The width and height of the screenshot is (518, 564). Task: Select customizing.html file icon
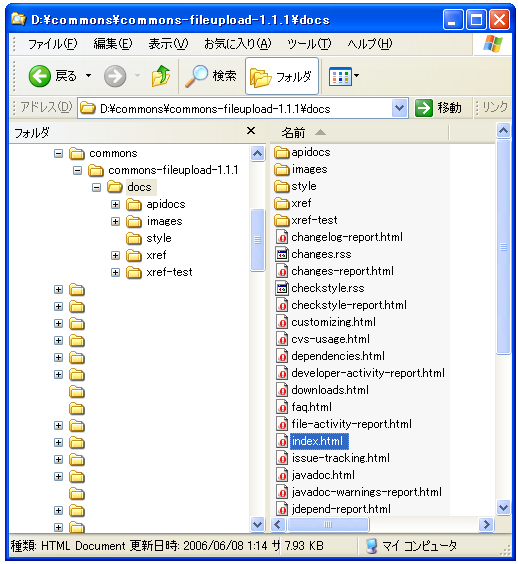pos(282,322)
